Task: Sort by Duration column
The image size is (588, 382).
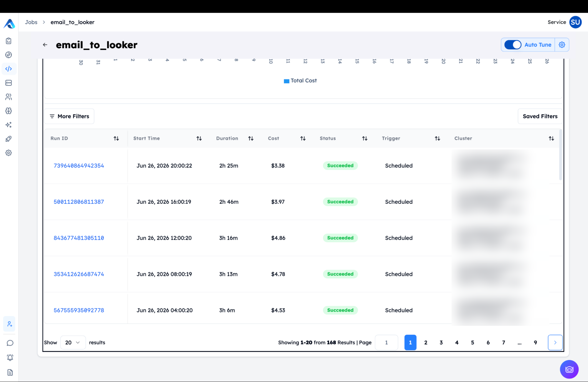Action: pos(251,139)
